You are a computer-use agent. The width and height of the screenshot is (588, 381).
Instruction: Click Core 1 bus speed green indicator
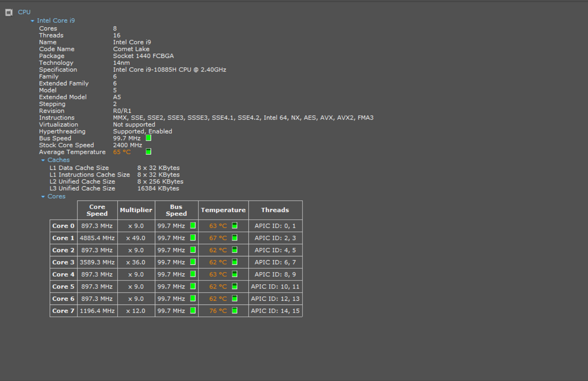(193, 237)
